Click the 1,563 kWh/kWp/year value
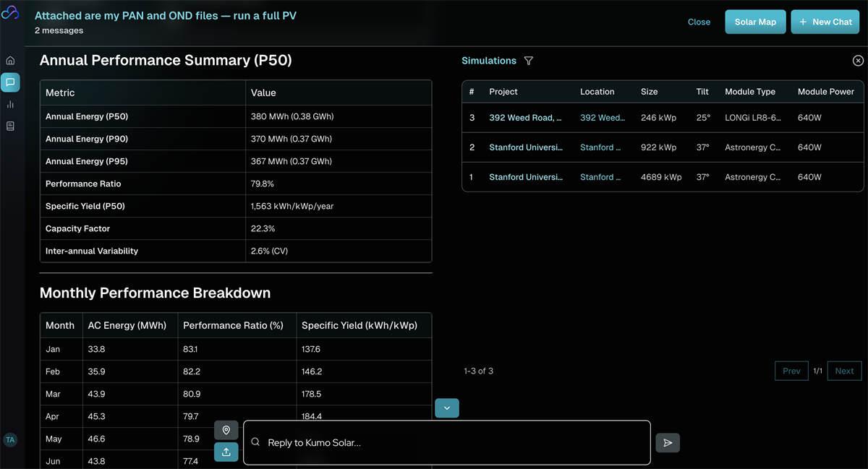The height and width of the screenshot is (469, 868). click(292, 206)
